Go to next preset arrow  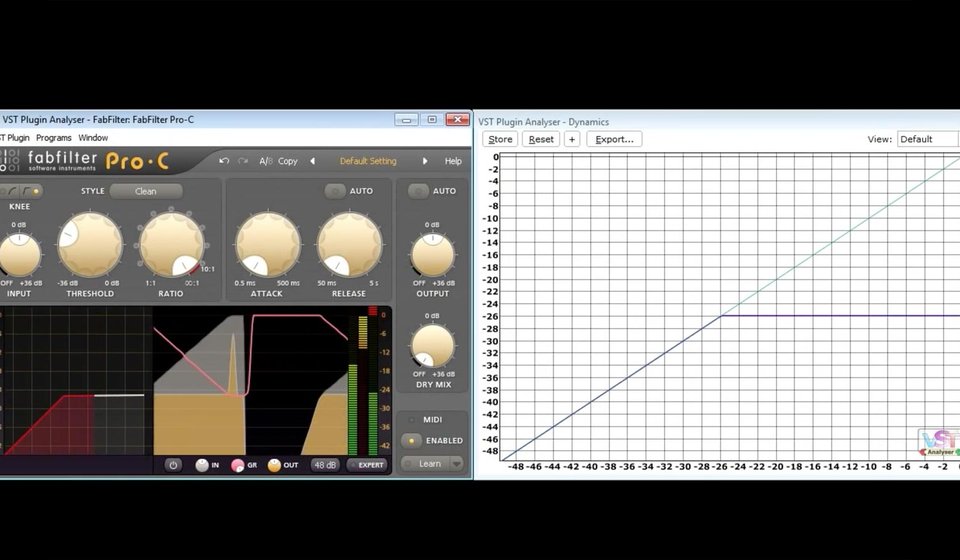[x=424, y=161]
